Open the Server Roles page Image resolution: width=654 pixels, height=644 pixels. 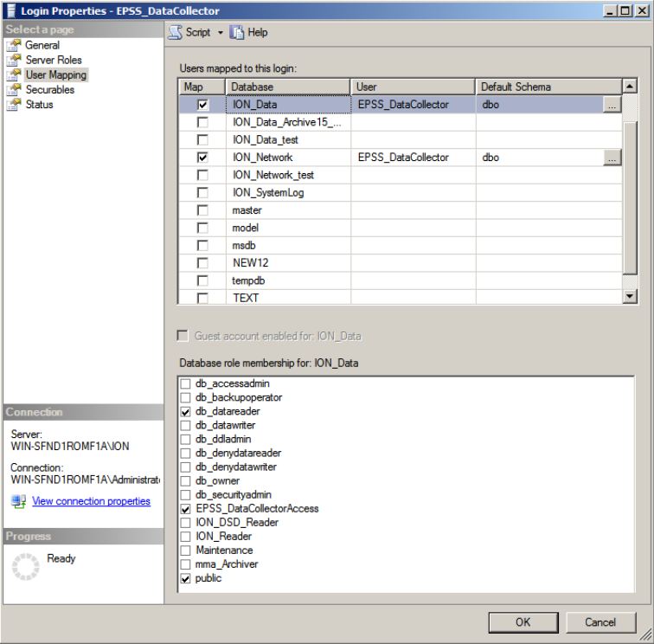(54, 60)
